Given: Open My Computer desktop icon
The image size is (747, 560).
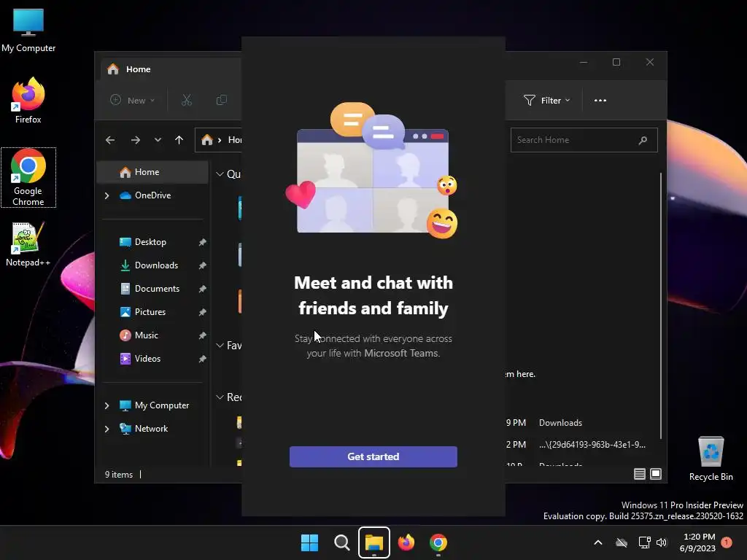Looking at the screenshot, I should point(28,30).
